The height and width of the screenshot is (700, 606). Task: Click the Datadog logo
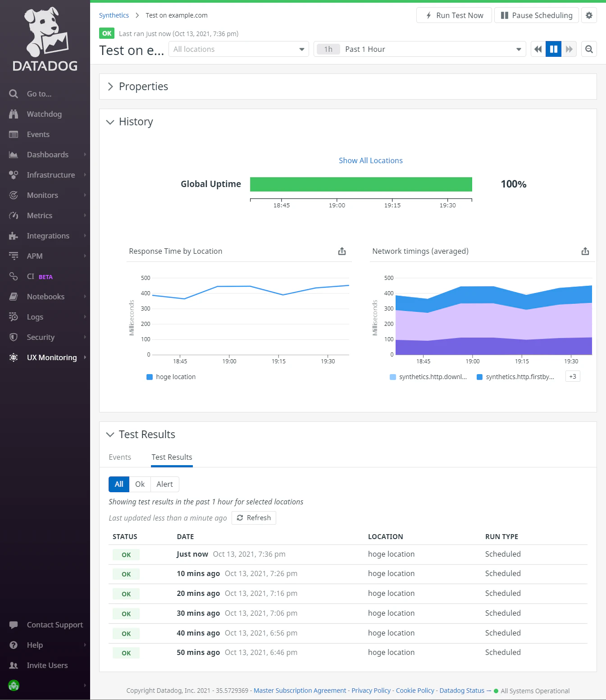[x=45, y=39]
